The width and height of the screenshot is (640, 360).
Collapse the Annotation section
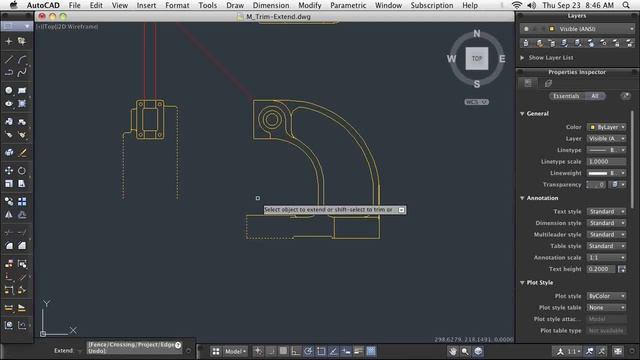(522, 198)
